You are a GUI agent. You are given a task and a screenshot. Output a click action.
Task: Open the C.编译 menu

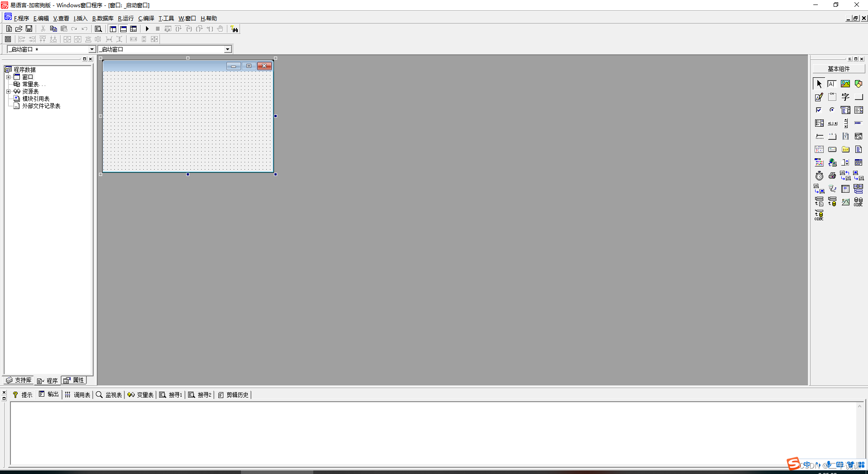tap(146, 19)
